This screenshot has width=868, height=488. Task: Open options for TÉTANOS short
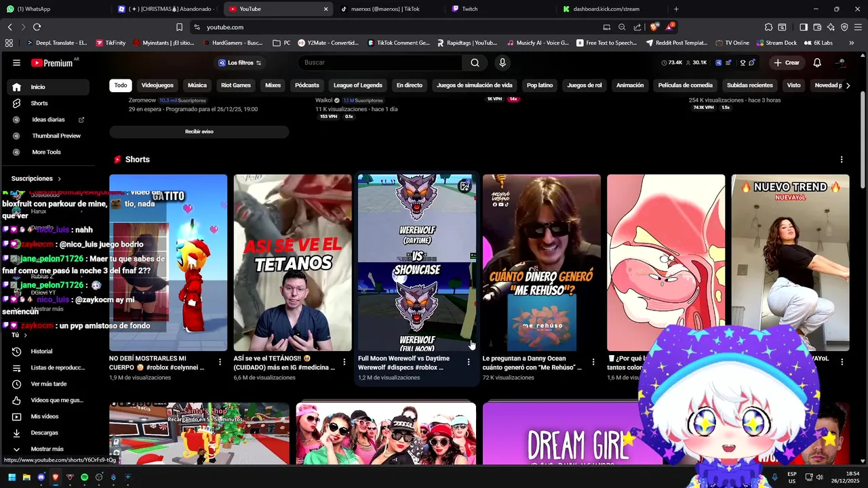(344, 362)
